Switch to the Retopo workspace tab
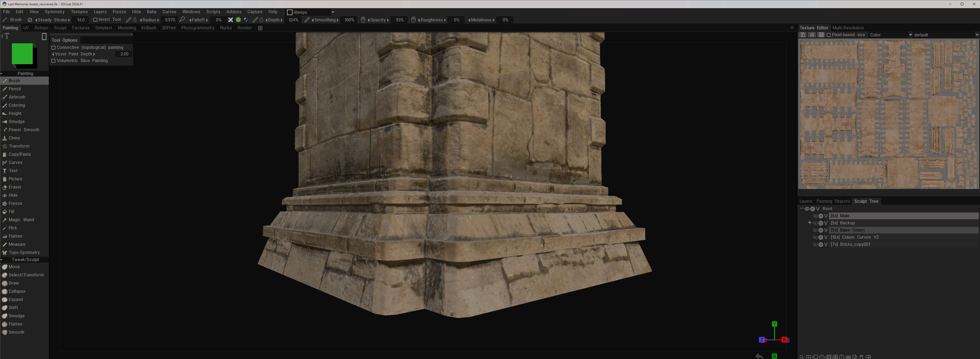This screenshot has width=980, height=359. pos(41,28)
